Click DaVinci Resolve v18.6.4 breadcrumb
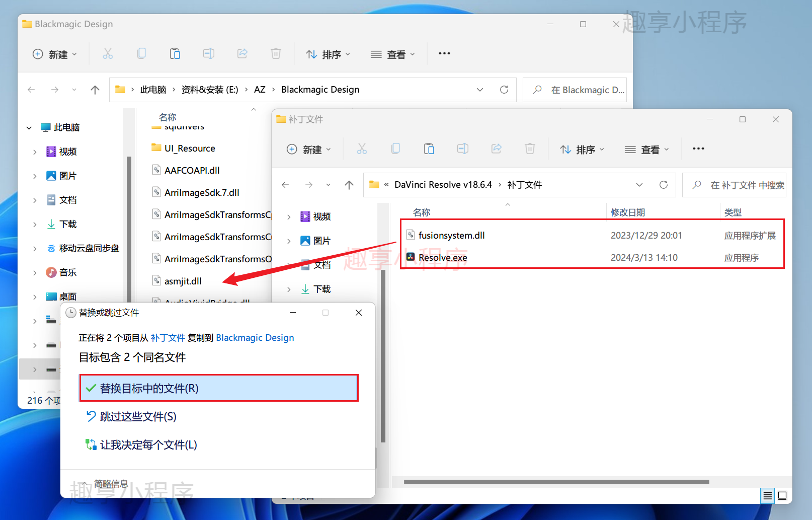This screenshot has width=812, height=520. 443,185
